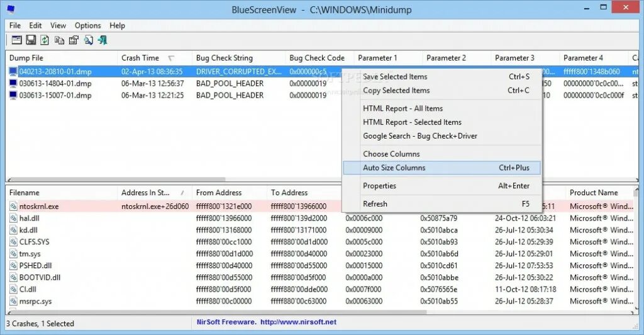The image size is (644, 335).
Task: Choose Save Selected Items in context menu
Action: tap(442, 76)
